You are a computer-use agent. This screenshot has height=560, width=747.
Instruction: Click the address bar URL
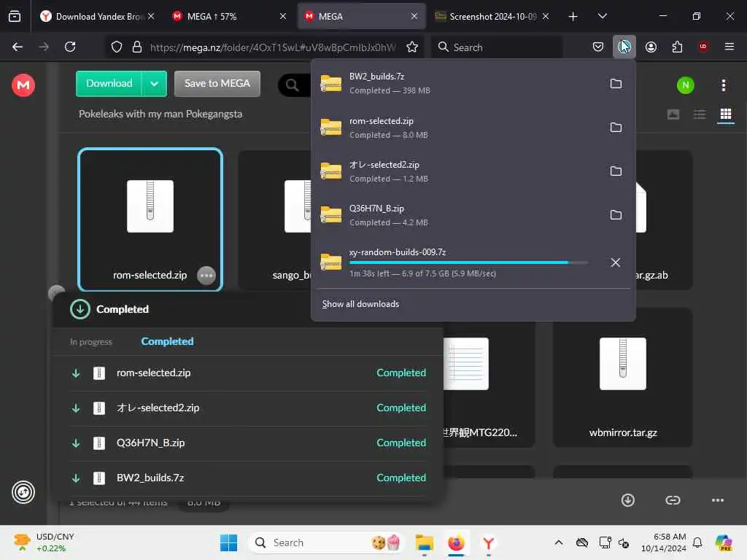pos(272,47)
